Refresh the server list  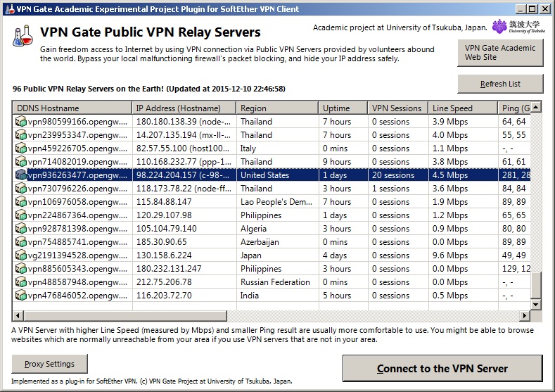click(500, 84)
